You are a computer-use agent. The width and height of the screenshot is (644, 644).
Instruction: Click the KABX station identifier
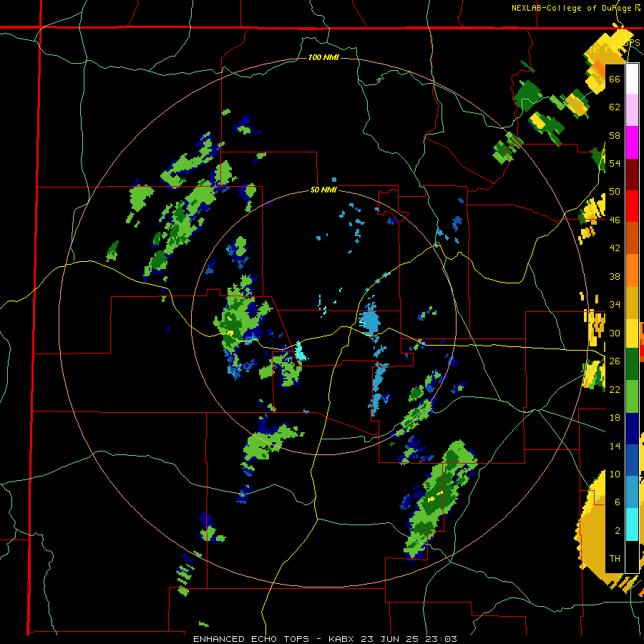(343, 639)
